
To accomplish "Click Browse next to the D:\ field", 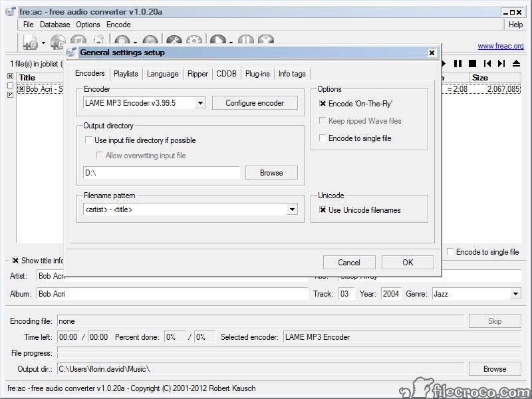I will (x=271, y=173).
